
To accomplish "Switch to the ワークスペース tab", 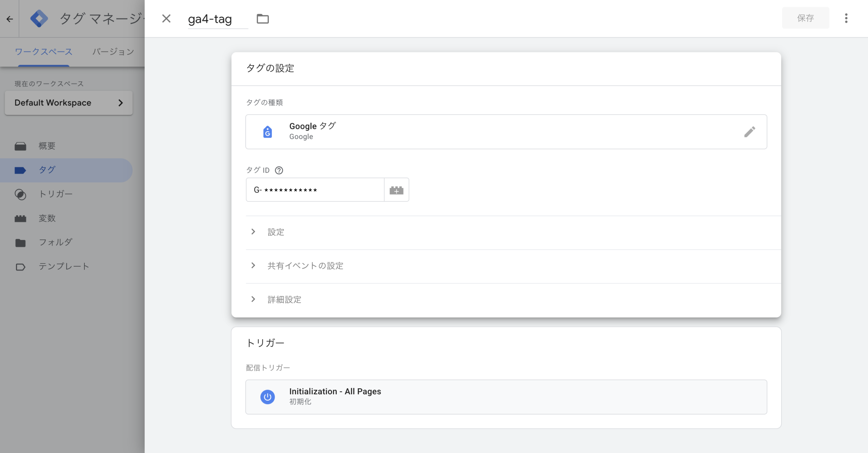I will (44, 52).
